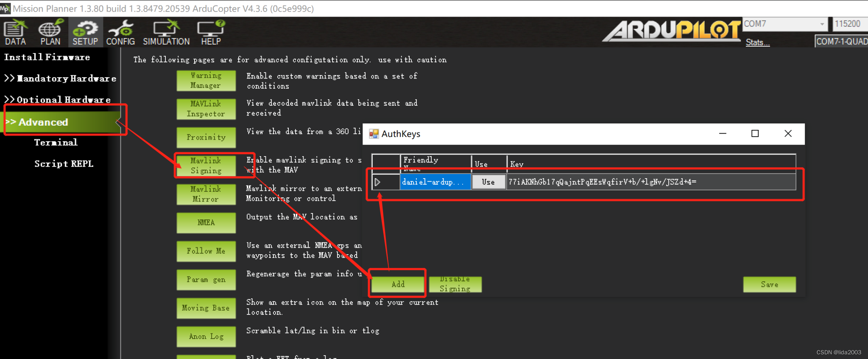Select the row header arrow in AuthKeys
Viewport: 868px width, 359px height.
(x=385, y=182)
